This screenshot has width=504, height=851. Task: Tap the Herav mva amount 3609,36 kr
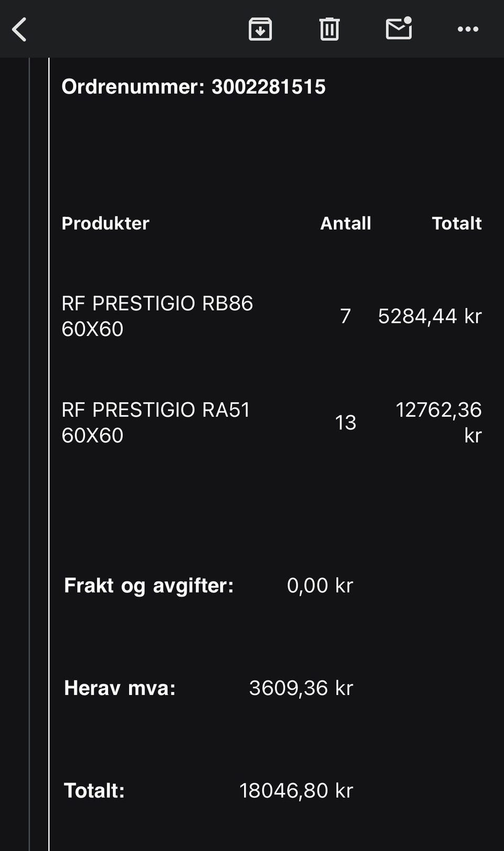(x=301, y=688)
